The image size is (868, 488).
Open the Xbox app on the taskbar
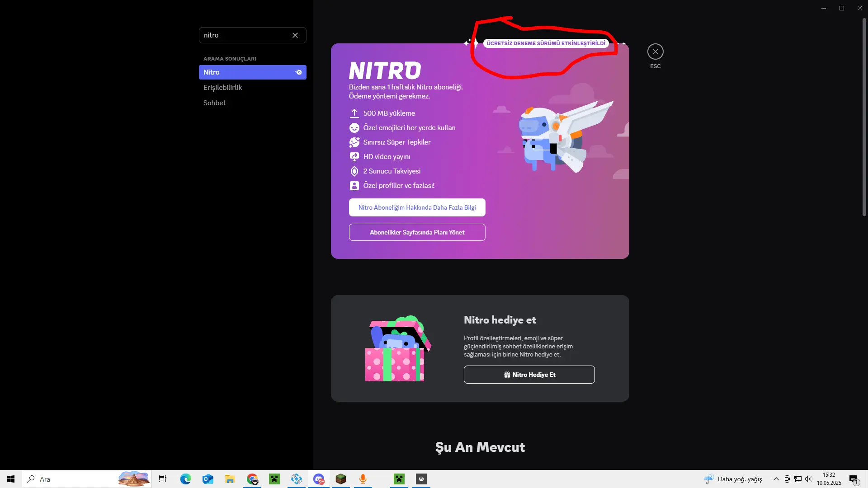[421, 479]
